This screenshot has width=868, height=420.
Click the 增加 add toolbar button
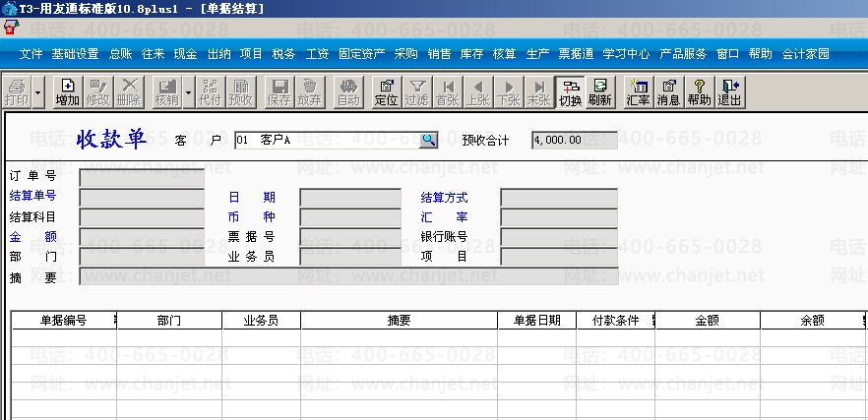(68, 91)
